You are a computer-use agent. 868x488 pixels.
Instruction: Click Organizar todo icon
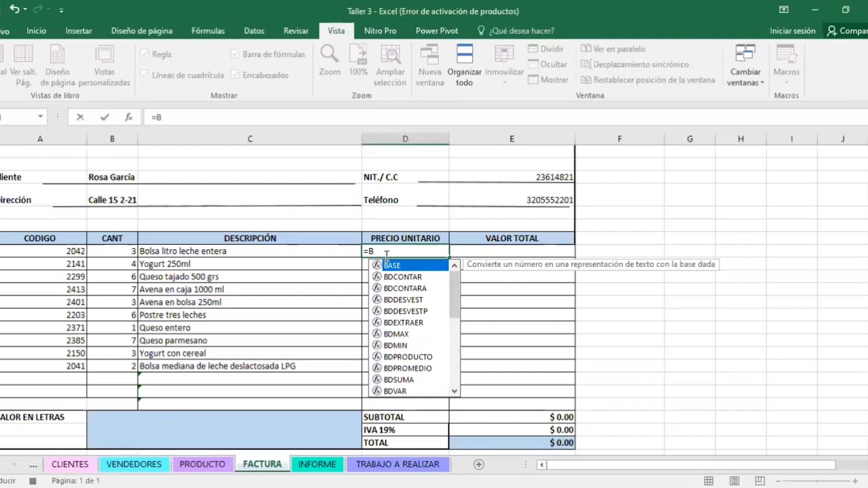(465, 54)
